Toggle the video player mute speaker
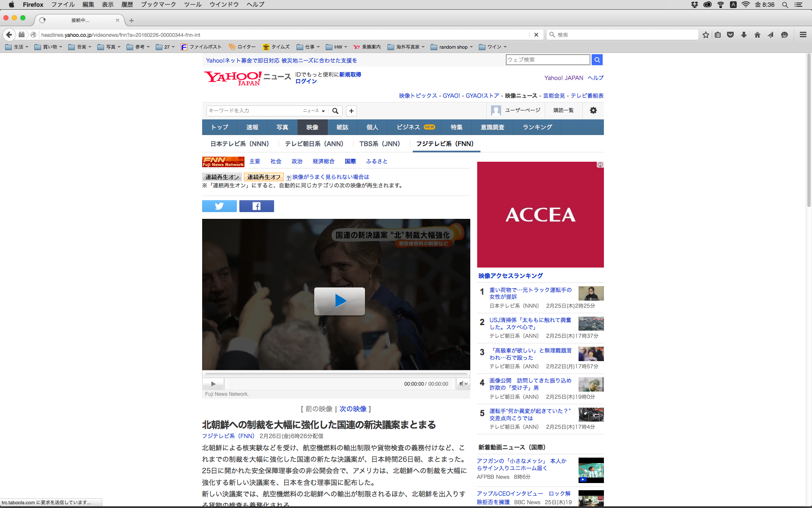This screenshot has height=508, width=812. (x=463, y=384)
